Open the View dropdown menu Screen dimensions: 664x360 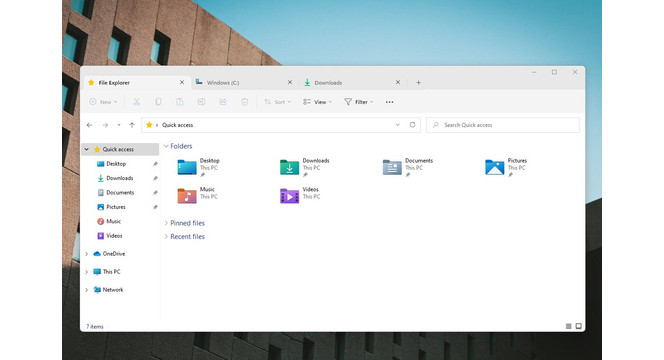(x=317, y=102)
